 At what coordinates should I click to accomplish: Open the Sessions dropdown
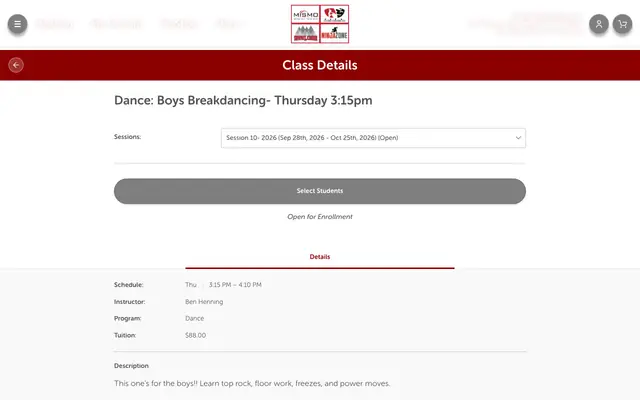click(373, 138)
